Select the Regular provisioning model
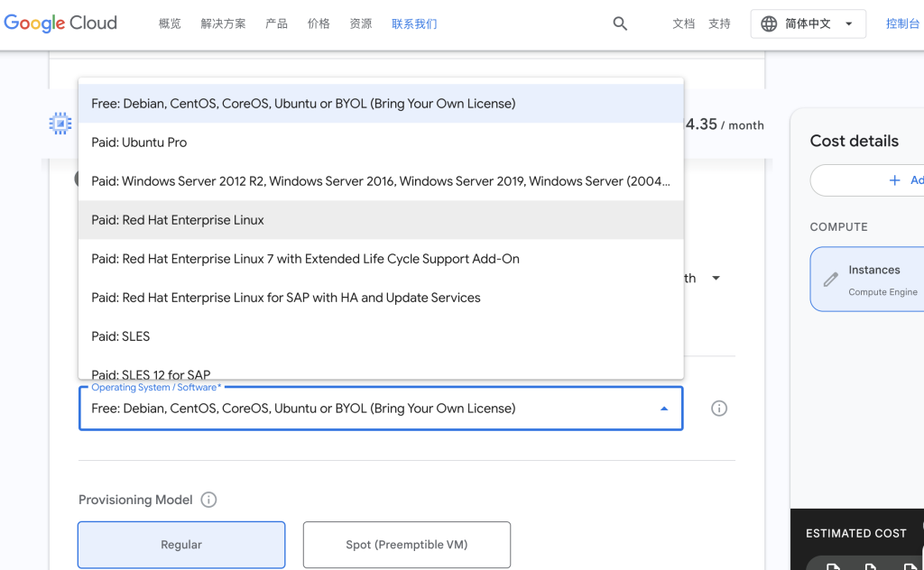Screen dimensions: 924x570 [x=181, y=545]
